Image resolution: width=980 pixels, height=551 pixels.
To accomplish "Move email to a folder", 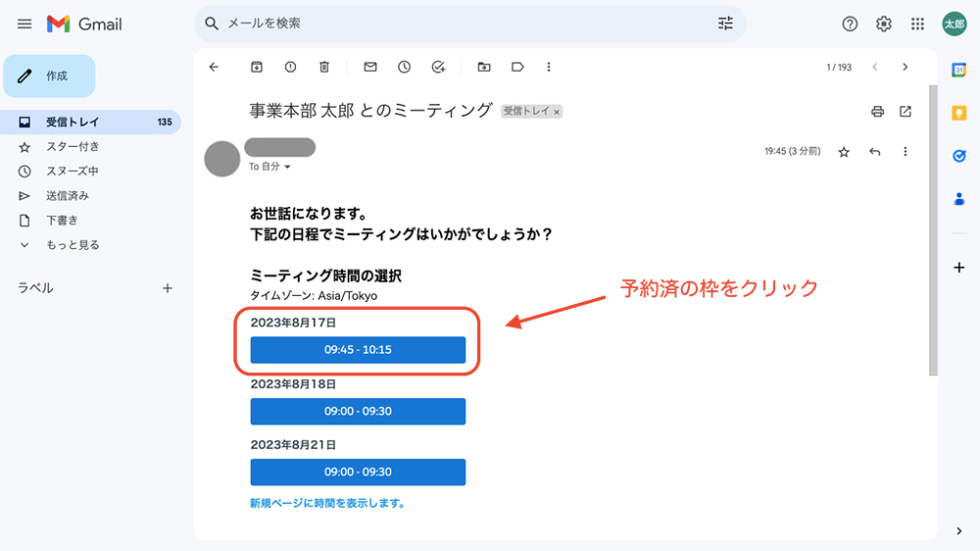I will [x=484, y=67].
